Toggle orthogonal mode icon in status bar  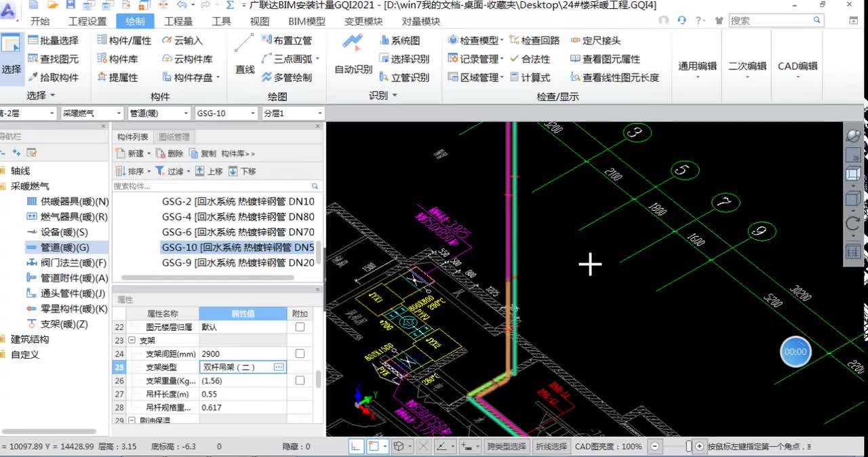[x=356, y=446]
